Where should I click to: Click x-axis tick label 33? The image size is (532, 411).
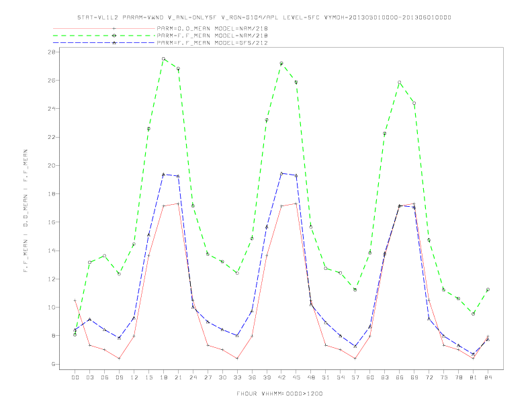[x=237, y=377]
